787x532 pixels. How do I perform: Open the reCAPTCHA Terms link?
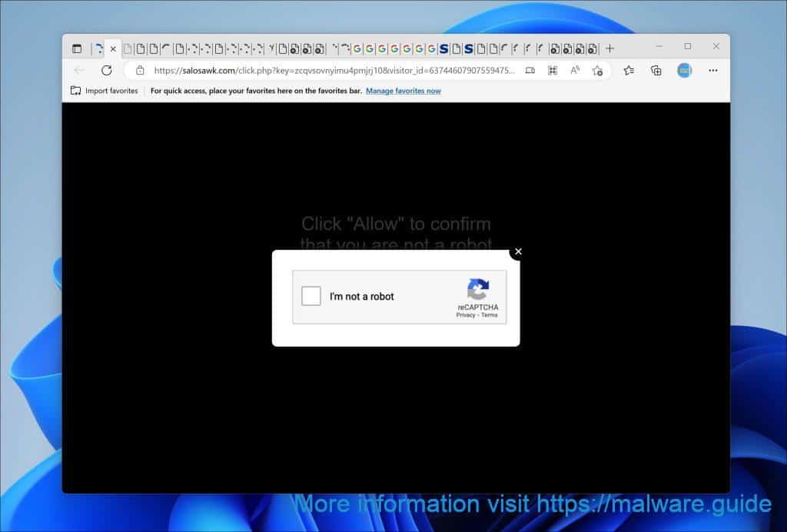pos(490,315)
